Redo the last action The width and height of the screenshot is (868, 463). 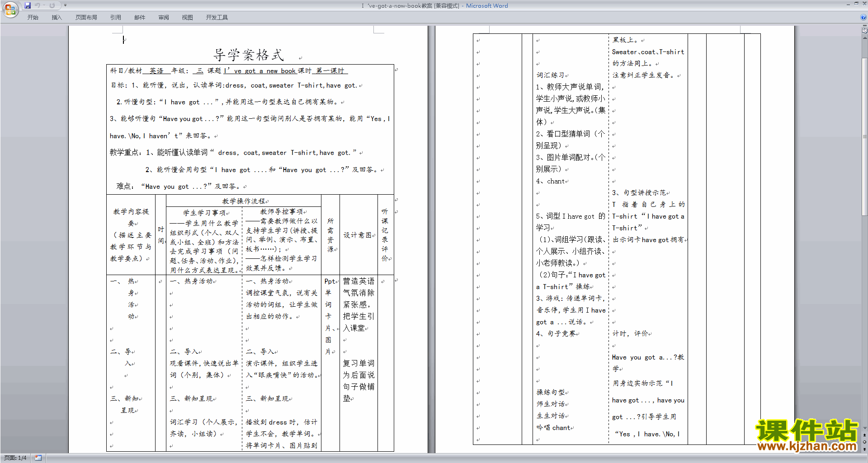tap(52, 5)
